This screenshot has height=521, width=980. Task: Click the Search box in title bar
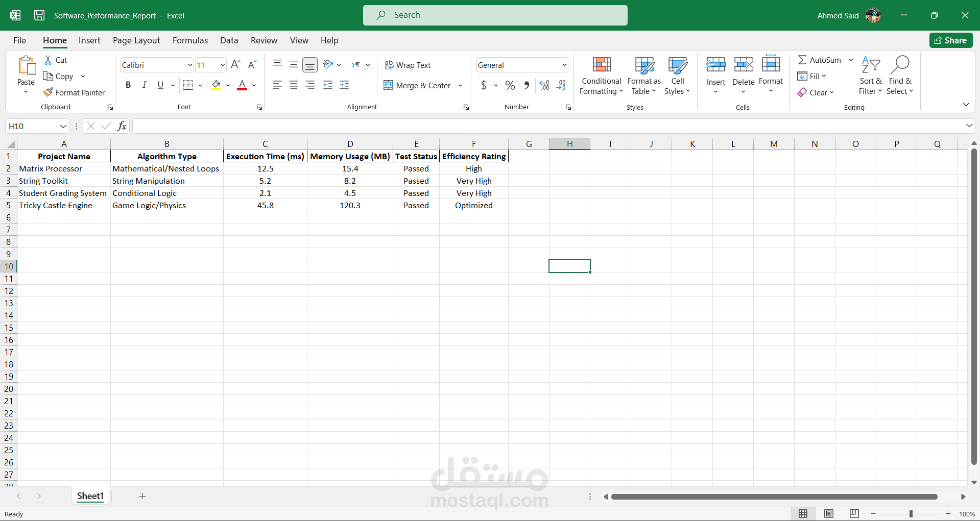[495, 15]
